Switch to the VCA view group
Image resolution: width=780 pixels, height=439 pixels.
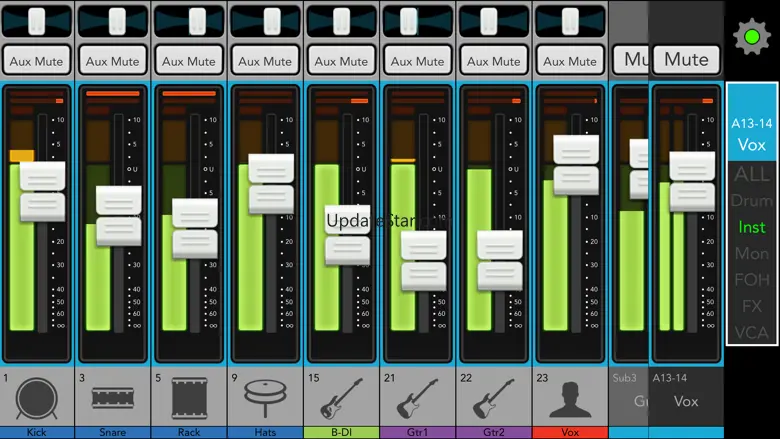(752, 332)
